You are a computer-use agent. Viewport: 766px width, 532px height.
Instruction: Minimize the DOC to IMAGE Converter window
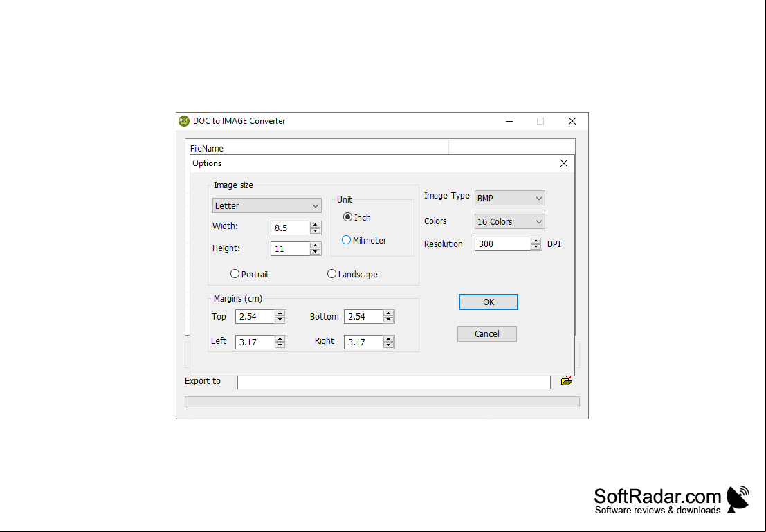point(509,121)
